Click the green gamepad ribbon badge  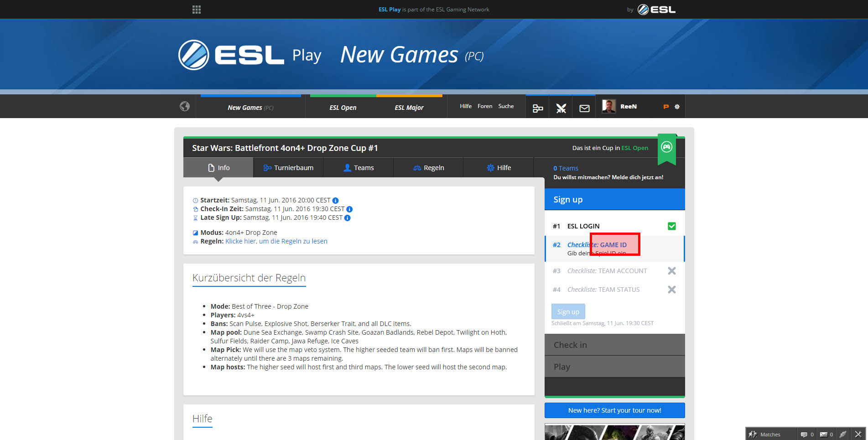click(x=667, y=149)
